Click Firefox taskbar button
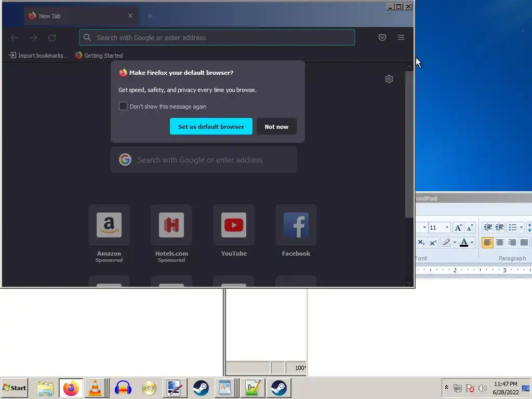 [71, 388]
